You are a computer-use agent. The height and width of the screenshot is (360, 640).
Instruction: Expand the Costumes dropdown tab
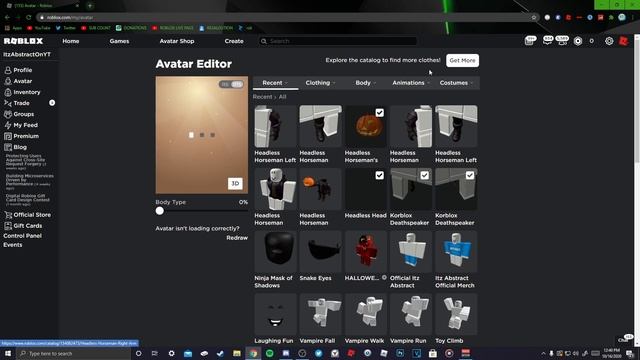tap(456, 83)
